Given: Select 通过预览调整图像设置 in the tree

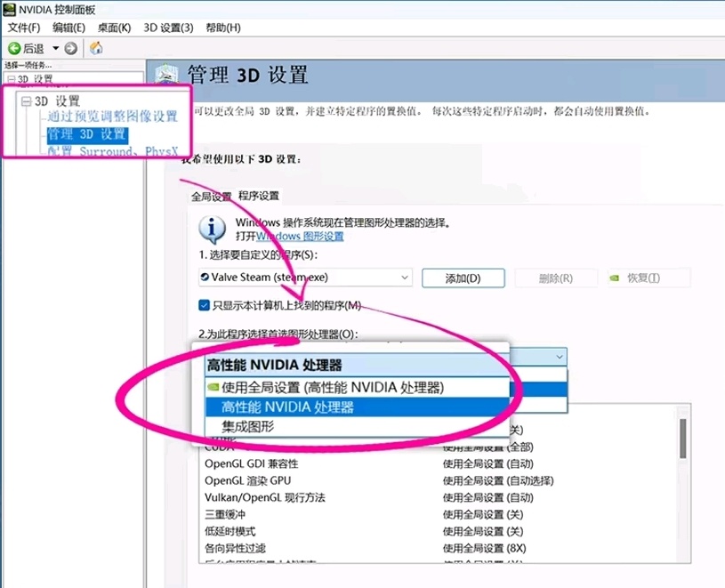Looking at the screenshot, I should pos(113,117).
